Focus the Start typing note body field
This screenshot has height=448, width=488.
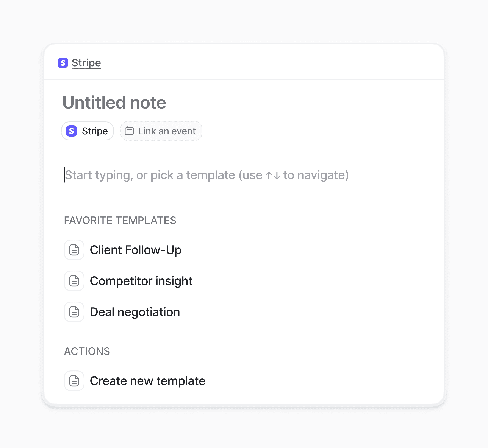coord(206,175)
